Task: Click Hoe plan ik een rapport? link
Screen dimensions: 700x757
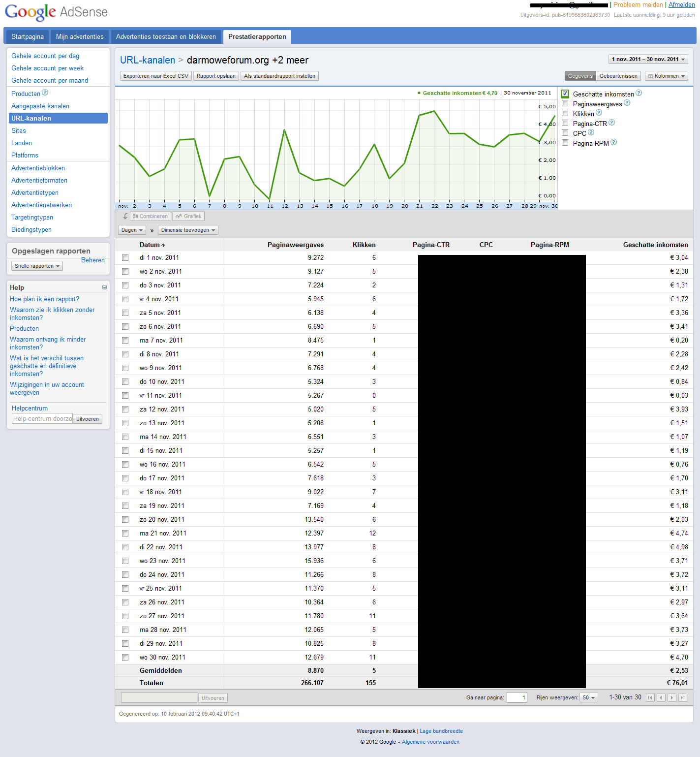Action: point(44,299)
